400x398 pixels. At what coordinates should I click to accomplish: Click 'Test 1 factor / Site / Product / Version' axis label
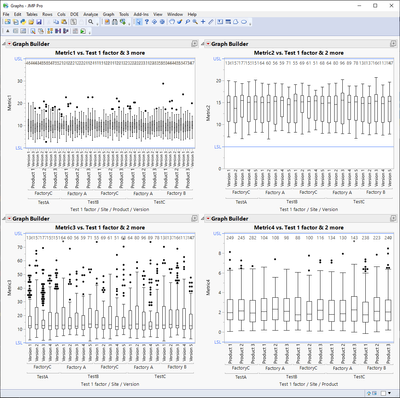[x=110, y=209]
